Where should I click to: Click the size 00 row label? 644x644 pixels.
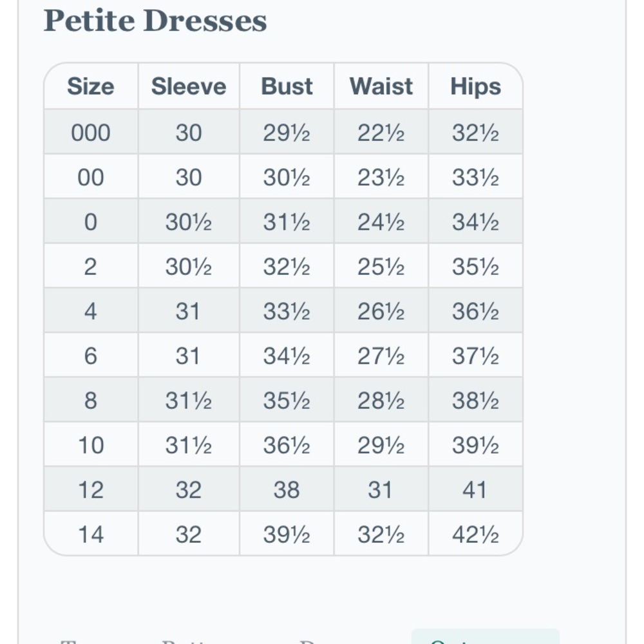91,177
